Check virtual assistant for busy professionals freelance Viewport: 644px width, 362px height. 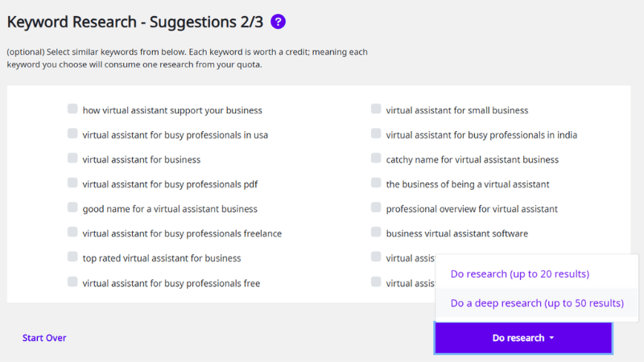click(x=72, y=232)
